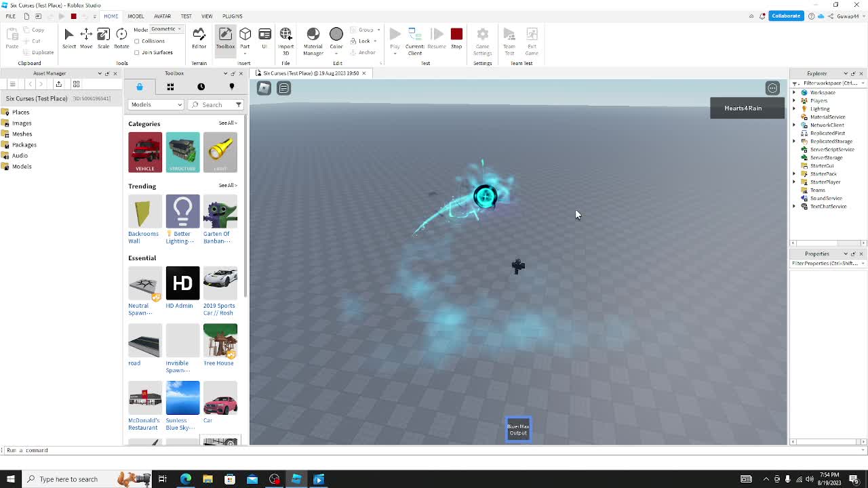The width and height of the screenshot is (868, 488).
Task: Click the Color swatch in Edit group
Action: (336, 39)
